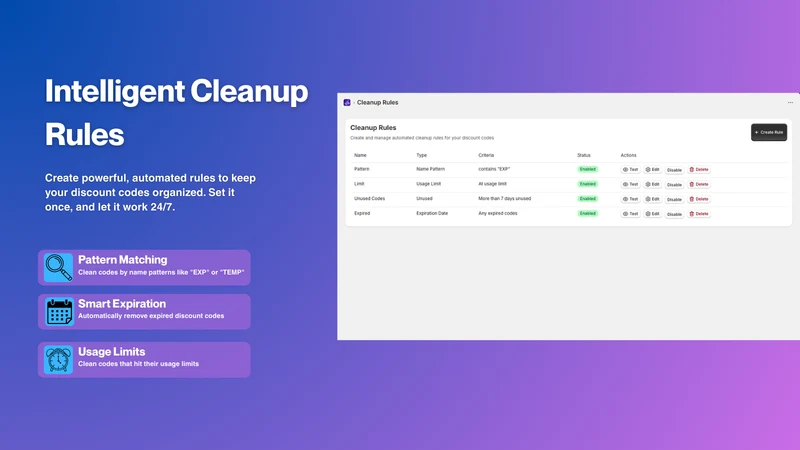Click the rule name 'Expired'
Image resolution: width=800 pixels, height=450 pixels.
[x=362, y=213]
